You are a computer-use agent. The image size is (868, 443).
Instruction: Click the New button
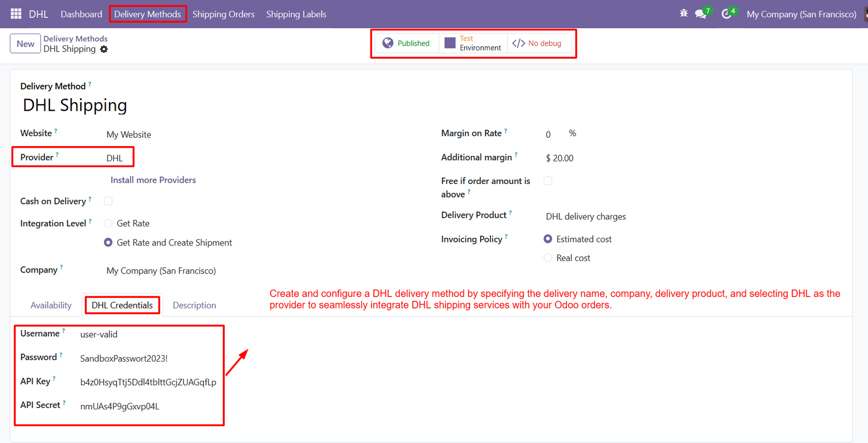[x=25, y=43]
